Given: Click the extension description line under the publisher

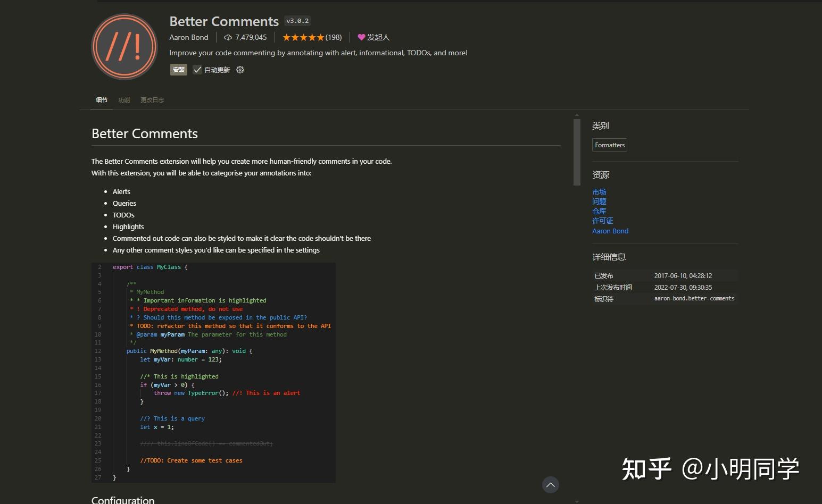Looking at the screenshot, I should pos(319,53).
